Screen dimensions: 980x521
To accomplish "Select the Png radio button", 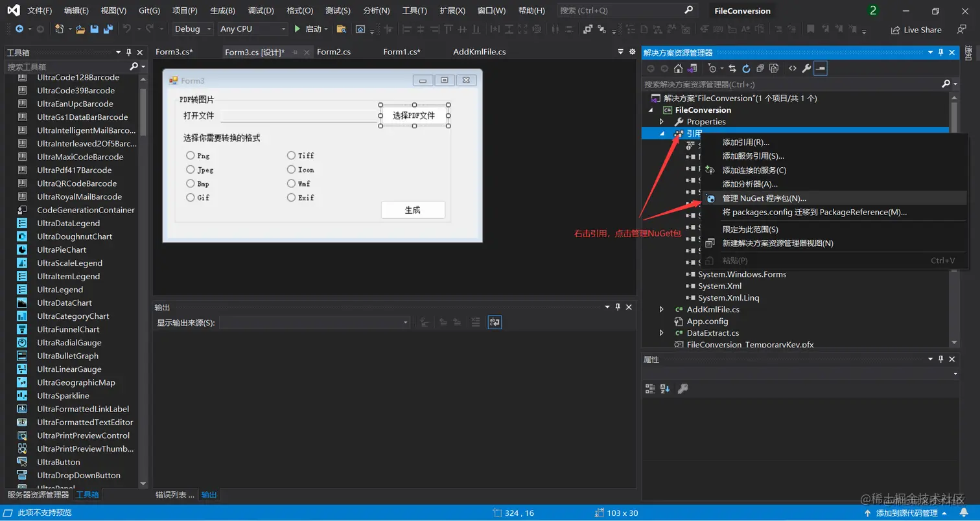I will pyautogui.click(x=191, y=156).
